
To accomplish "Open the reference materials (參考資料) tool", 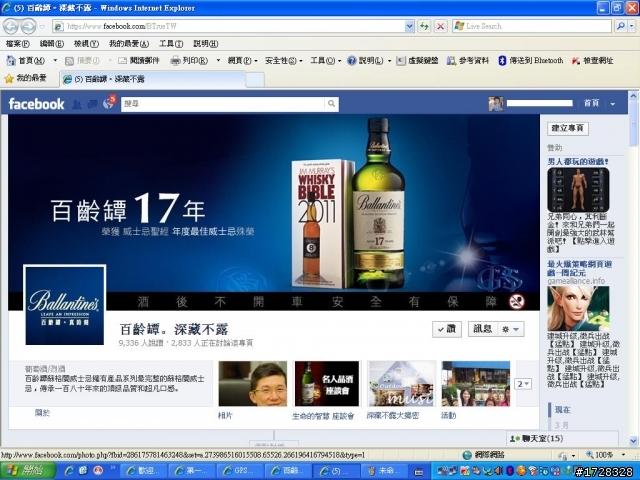I will [467, 61].
